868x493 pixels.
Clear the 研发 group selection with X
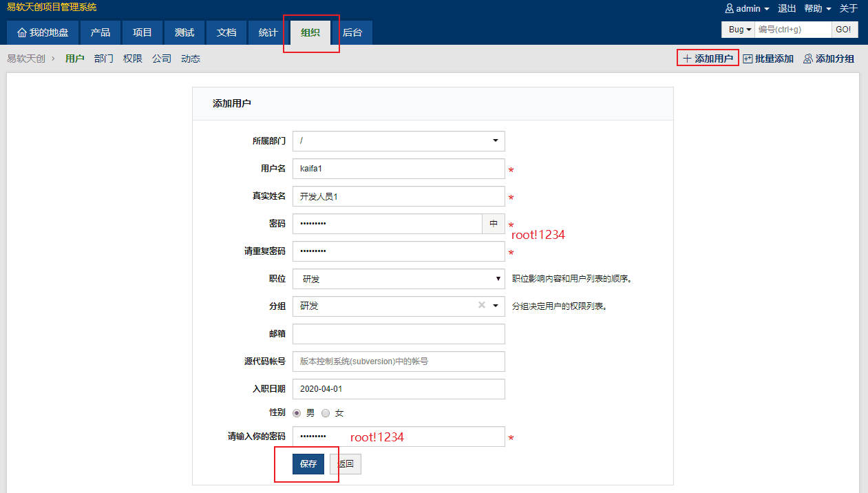point(482,306)
